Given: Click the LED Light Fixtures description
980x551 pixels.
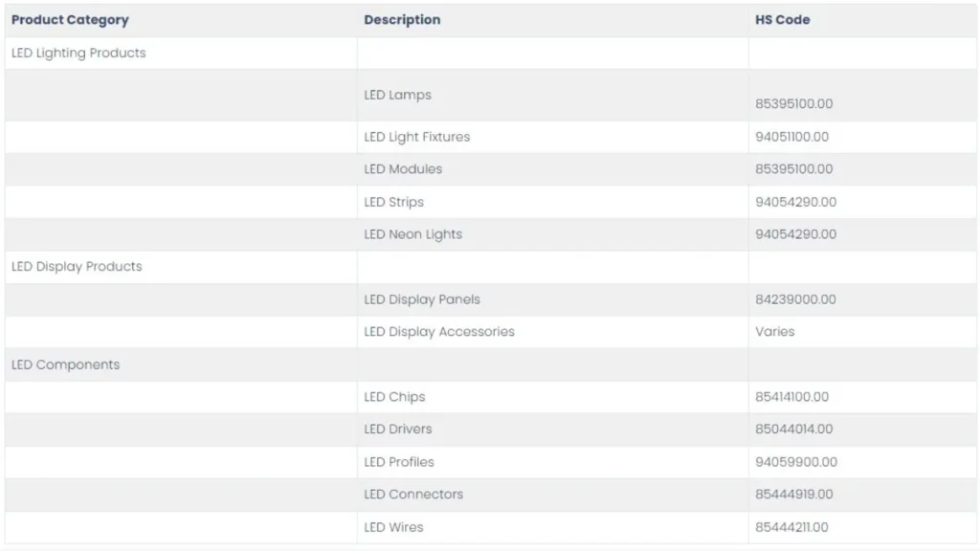Looking at the screenshot, I should [416, 137].
